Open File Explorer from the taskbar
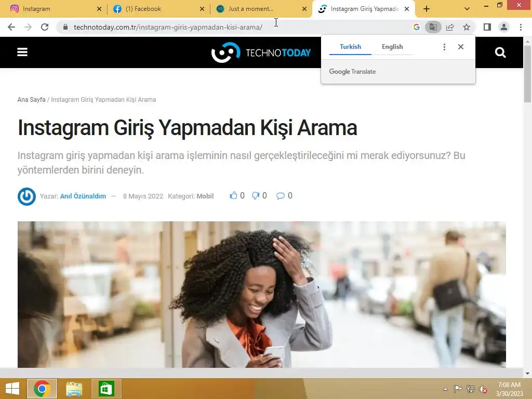Screen dimensions: 532x399 (x=74, y=389)
